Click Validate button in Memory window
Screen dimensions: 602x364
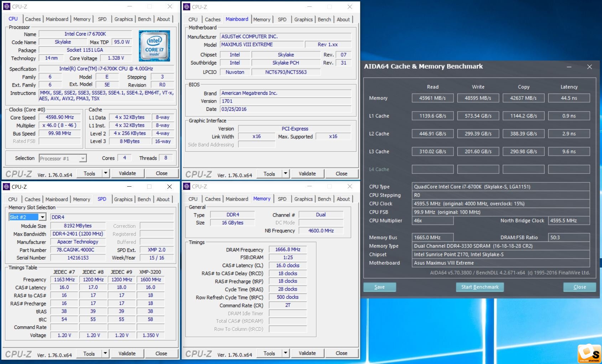307,353
